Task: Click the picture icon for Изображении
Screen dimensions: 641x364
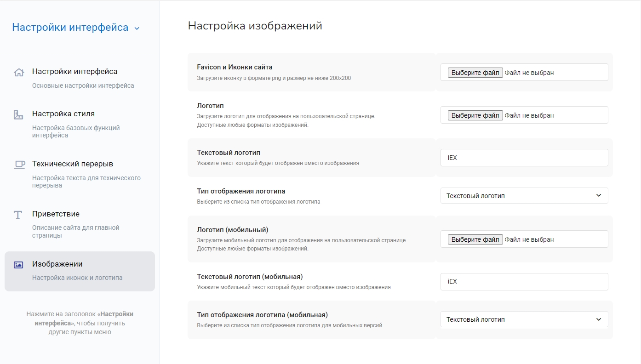Action: (x=18, y=265)
